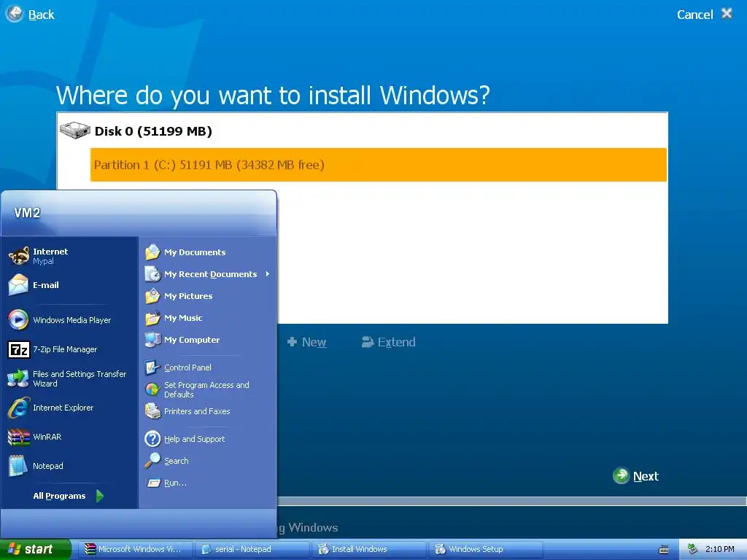Open Search magnifier icon
This screenshot has height=560, width=747.
[x=152, y=461]
